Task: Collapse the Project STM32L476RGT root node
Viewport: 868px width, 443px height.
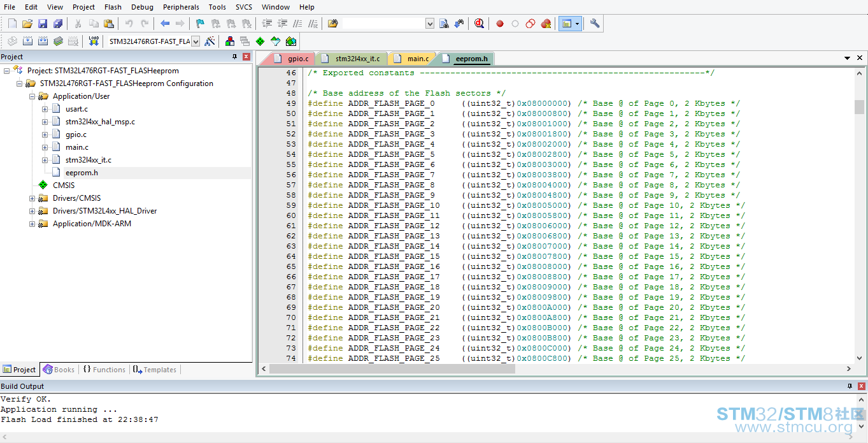Action: [7, 71]
